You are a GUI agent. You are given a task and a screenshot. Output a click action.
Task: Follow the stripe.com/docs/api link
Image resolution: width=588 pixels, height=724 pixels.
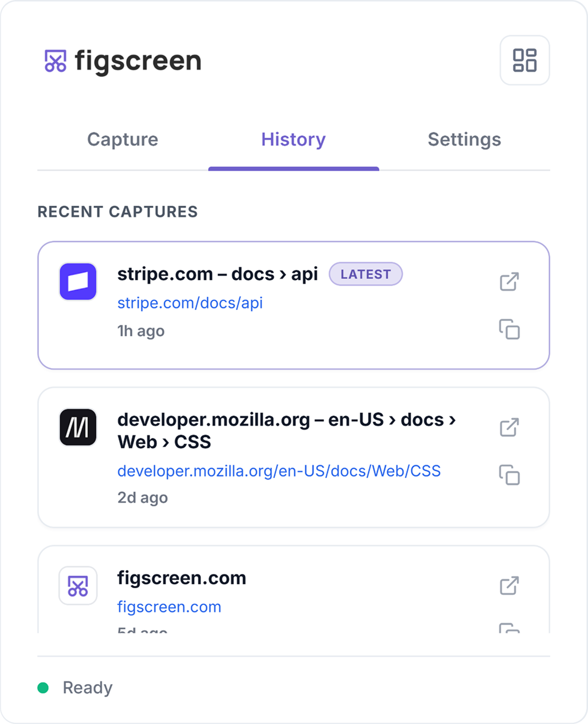190,303
